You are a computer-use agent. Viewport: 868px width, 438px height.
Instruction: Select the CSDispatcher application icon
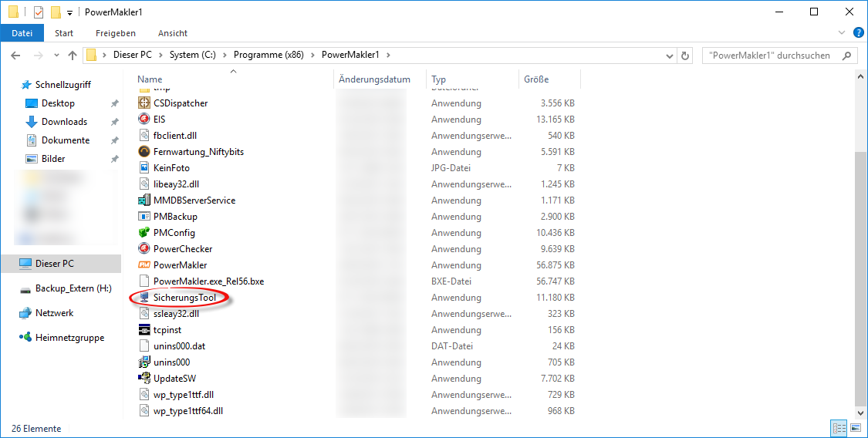coord(144,103)
